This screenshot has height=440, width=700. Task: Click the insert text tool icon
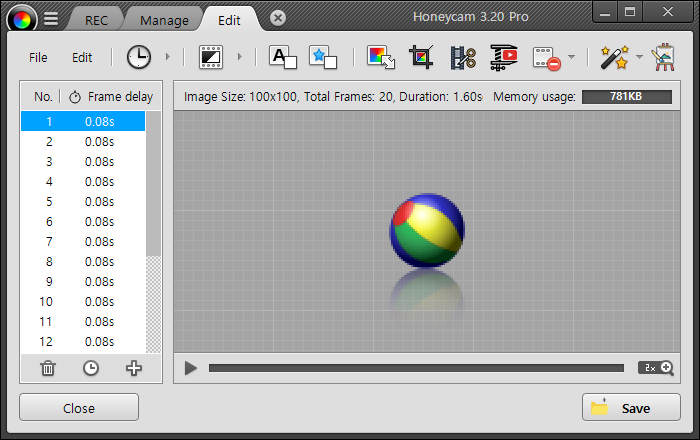[283, 57]
